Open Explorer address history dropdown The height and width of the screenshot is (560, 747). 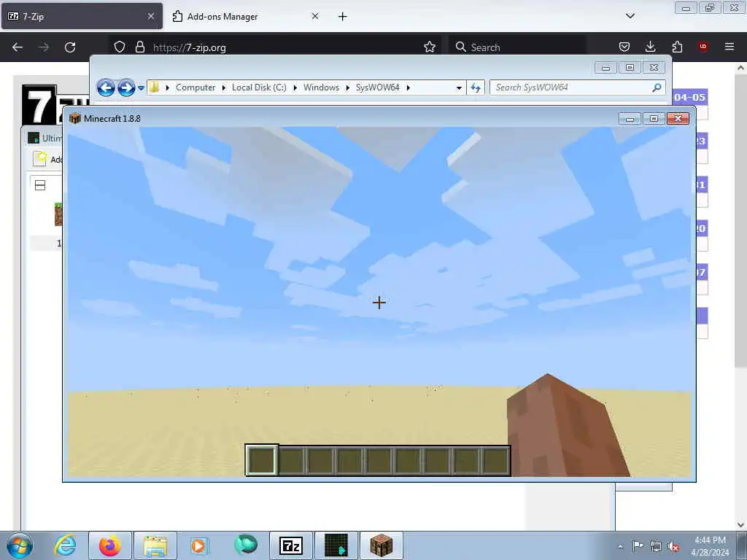459,88
